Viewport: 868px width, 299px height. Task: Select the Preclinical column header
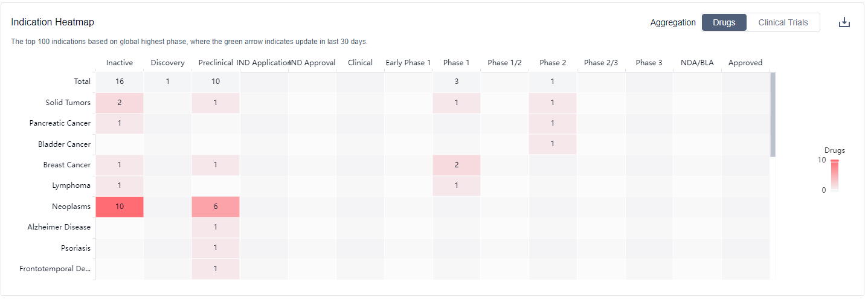pyautogui.click(x=216, y=63)
